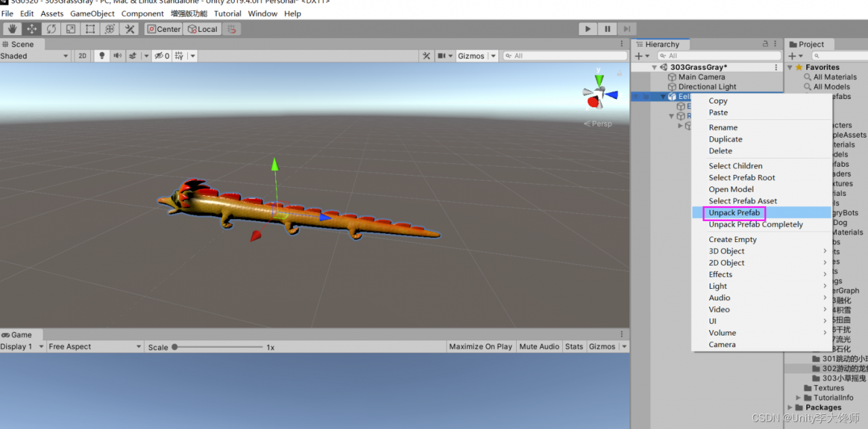Open the Window menu
868x429 pixels.
(262, 14)
